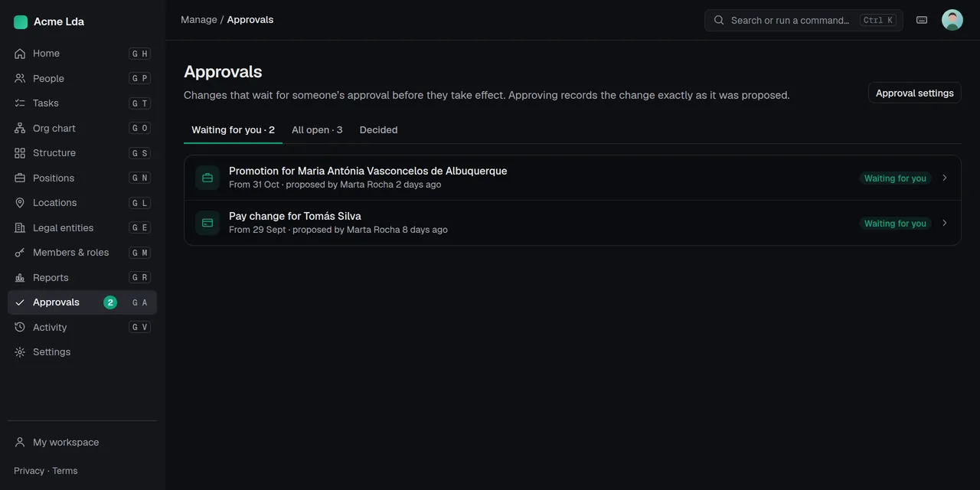Click the Positions briefcase icon in sidebar
The height and width of the screenshot is (490, 980).
coord(20,178)
